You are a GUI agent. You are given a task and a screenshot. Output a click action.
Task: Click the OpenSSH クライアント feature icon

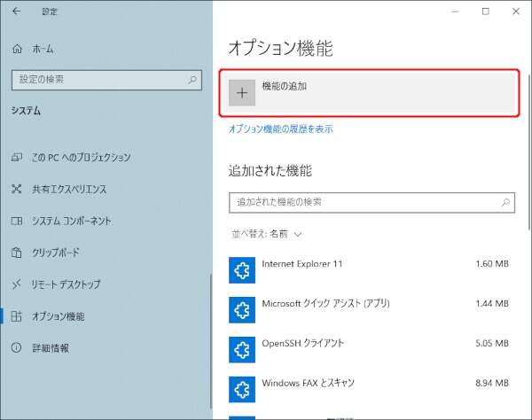pyautogui.click(x=242, y=350)
